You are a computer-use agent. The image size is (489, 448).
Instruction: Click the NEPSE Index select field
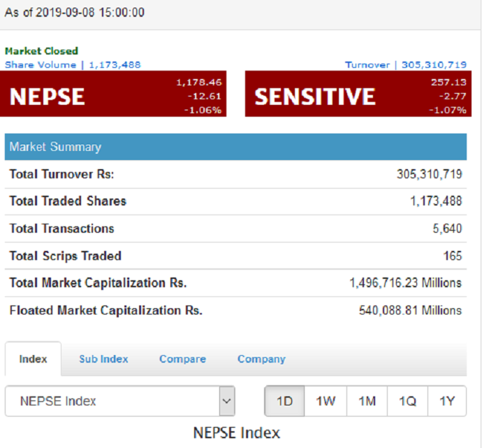click(120, 401)
